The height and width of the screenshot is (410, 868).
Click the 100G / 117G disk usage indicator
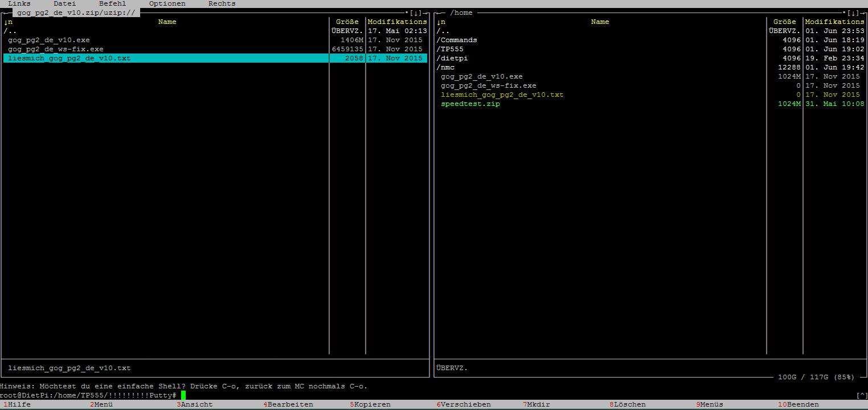817,377
